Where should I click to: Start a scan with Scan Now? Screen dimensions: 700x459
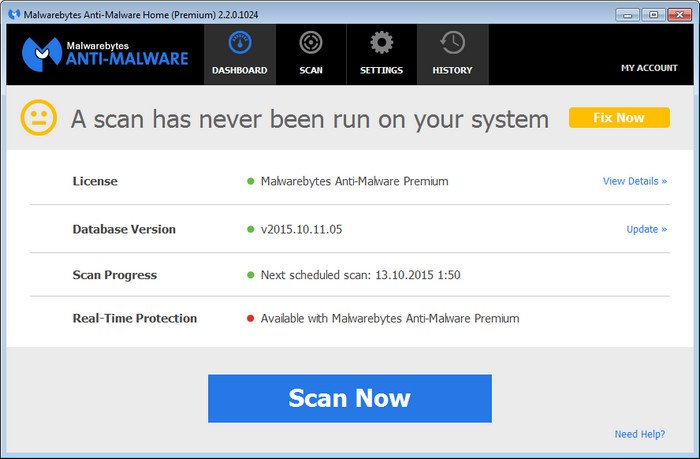[350, 398]
